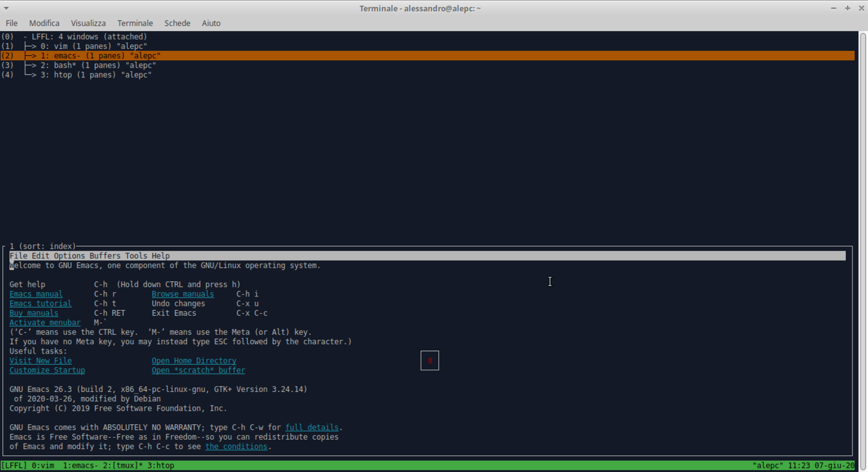Click the Emacs tutorial link
The width and height of the screenshot is (868, 472).
tap(40, 304)
